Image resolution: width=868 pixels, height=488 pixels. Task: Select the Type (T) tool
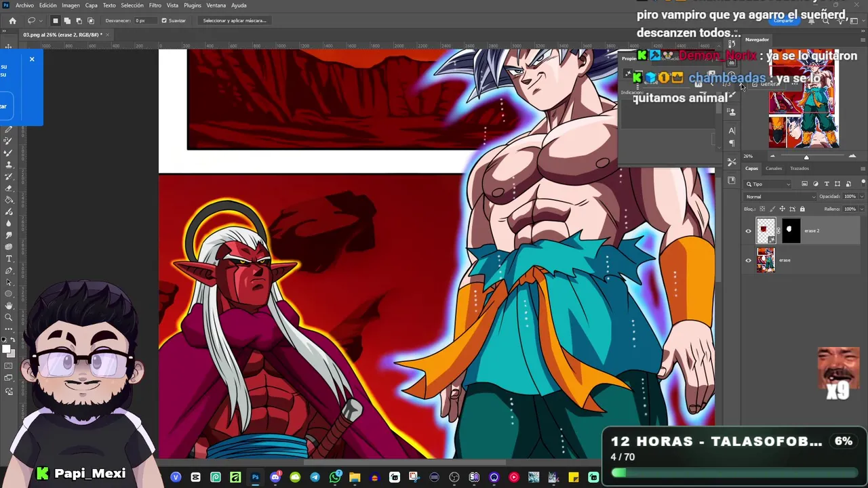click(8, 258)
